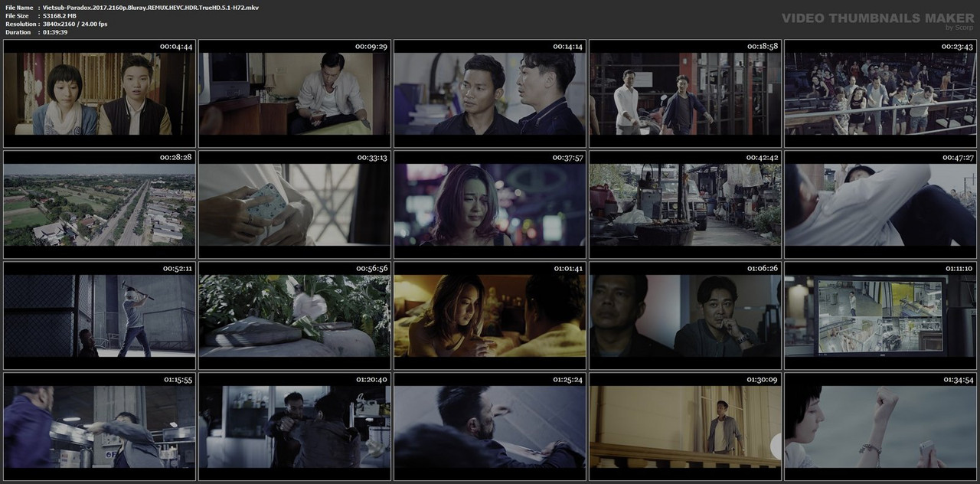Click the thumbnail timestamped 01:01:41
The height and width of the screenshot is (484, 980).
(x=490, y=316)
